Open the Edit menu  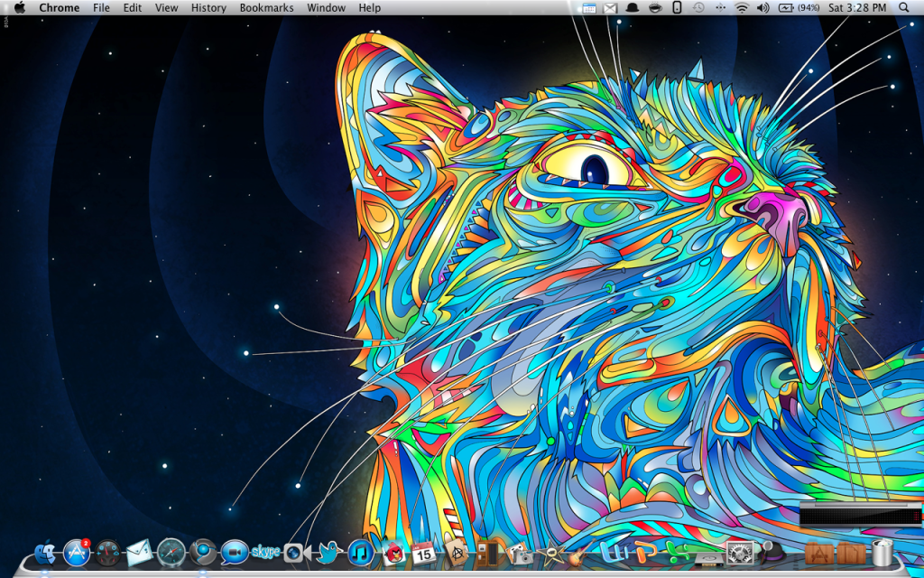coord(132,7)
